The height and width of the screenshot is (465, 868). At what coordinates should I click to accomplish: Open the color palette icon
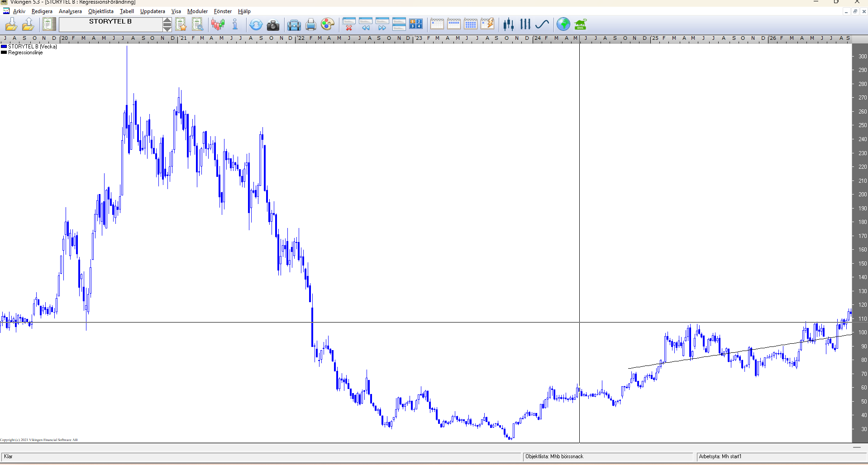(328, 24)
